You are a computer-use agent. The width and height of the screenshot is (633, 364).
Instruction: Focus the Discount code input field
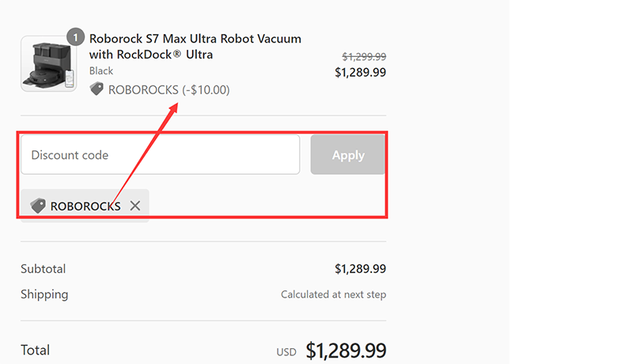[160, 155]
